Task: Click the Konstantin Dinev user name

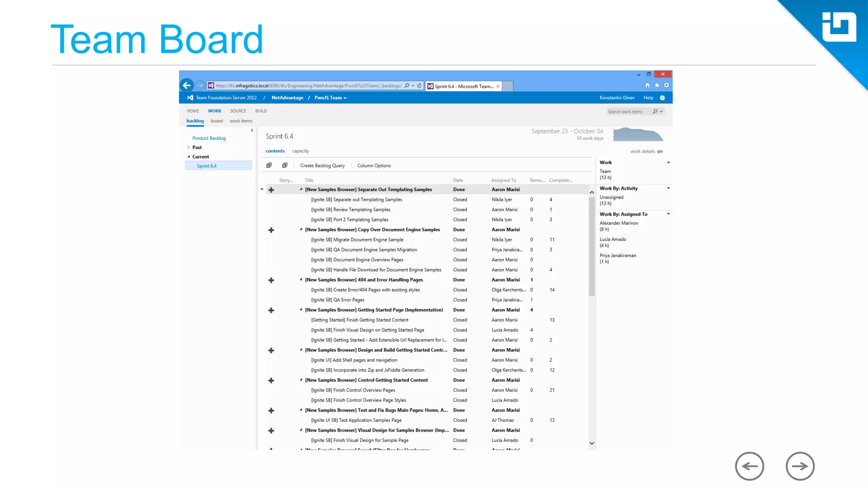Action: click(x=617, y=98)
